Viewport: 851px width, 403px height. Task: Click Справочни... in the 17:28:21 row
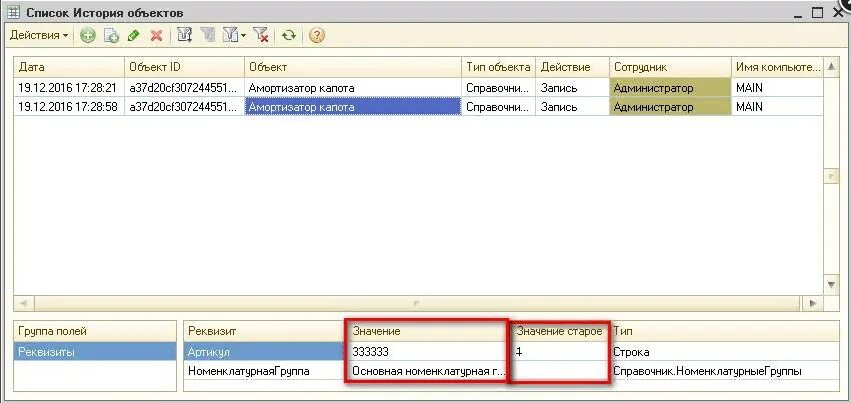point(498,88)
